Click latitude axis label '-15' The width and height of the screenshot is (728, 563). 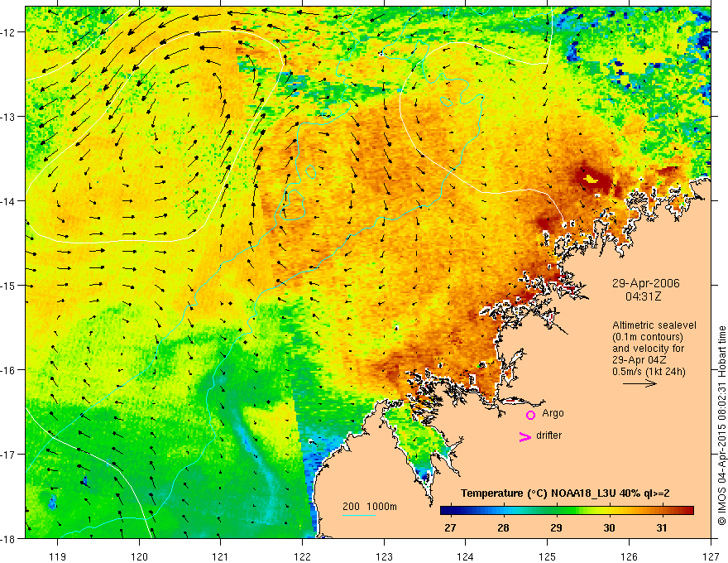pos(8,285)
